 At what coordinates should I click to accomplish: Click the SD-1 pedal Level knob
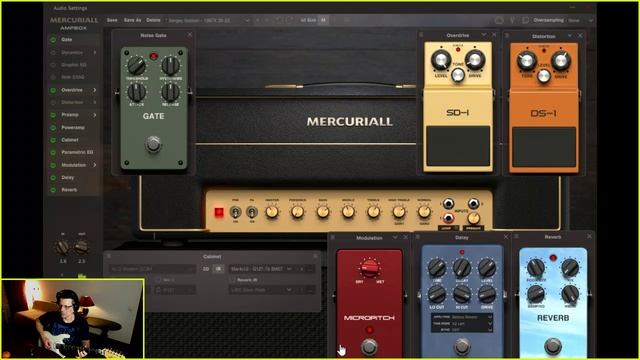pyautogui.click(x=441, y=60)
